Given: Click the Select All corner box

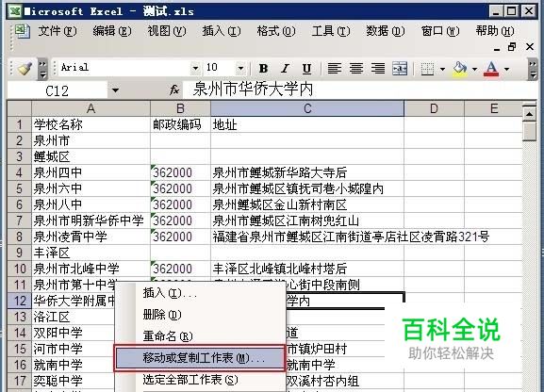Looking at the screenshot, I should pos(20,108).
